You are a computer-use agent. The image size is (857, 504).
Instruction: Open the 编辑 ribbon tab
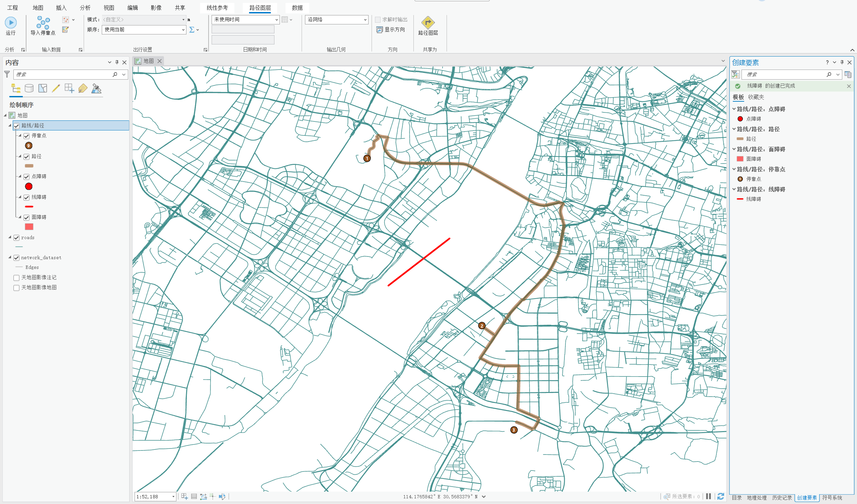(x=133, y=8)
